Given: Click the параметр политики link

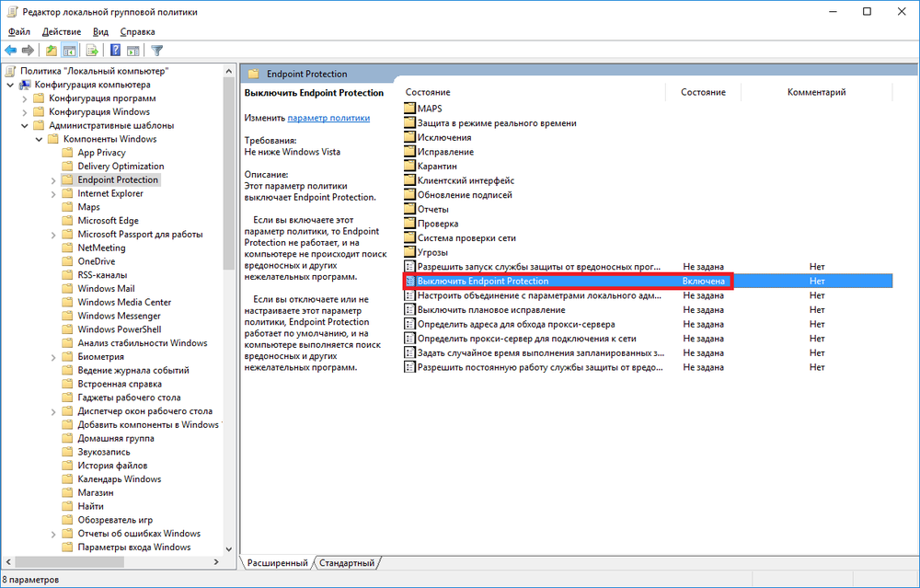Looking at the screenshot, I should [x=328, y=119].
